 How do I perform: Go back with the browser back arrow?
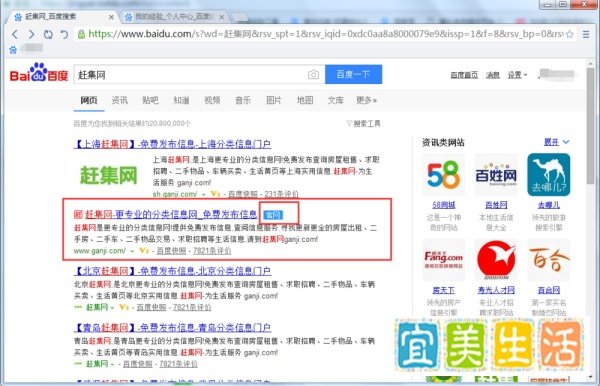pos(15,34)
